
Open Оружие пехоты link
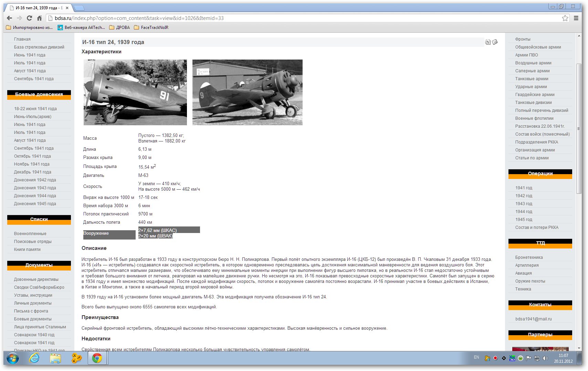(530, 281)
